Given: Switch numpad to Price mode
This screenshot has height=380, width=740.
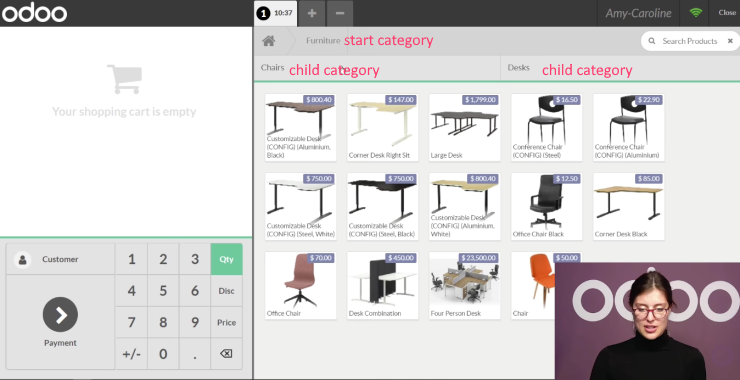Looking at the screenshot, I should tap(227, 322).
